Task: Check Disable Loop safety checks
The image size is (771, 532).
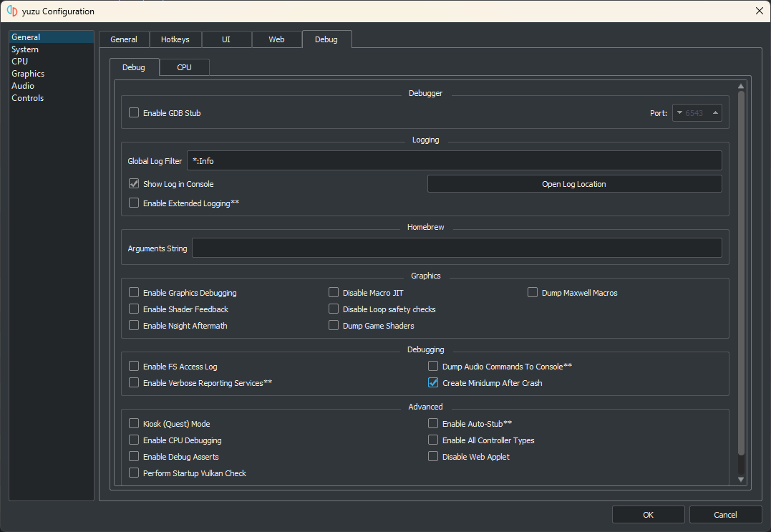Action: 334,309
